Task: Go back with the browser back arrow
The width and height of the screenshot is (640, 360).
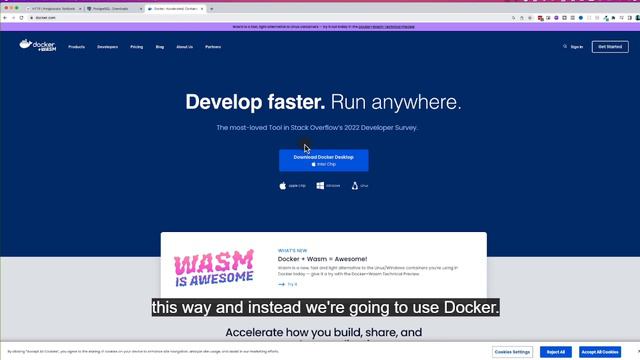Action: [5, 18]
